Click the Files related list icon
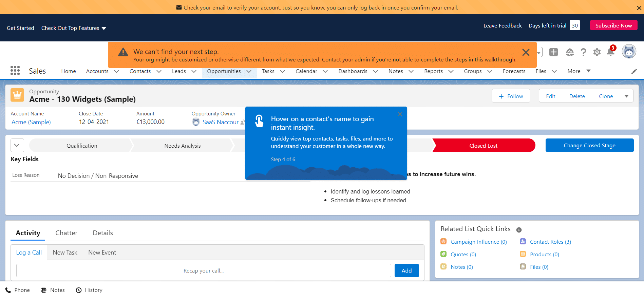 tap(523, 266)
